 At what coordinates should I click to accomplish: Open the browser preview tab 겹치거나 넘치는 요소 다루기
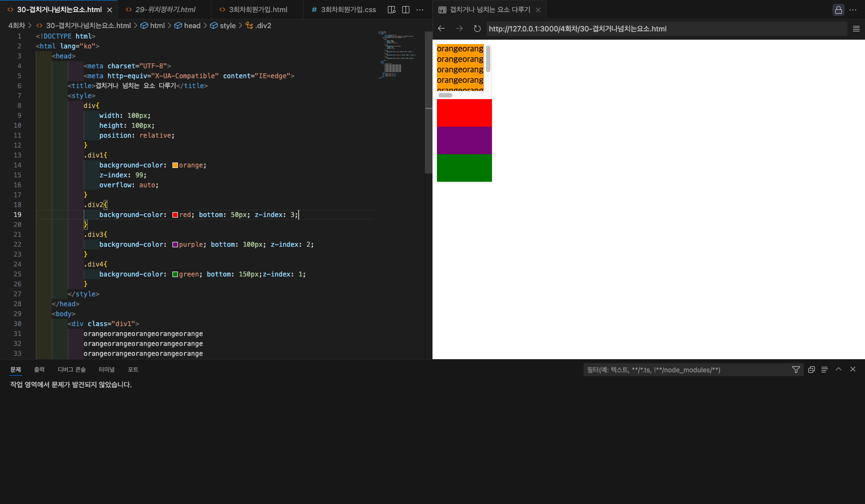490,9
